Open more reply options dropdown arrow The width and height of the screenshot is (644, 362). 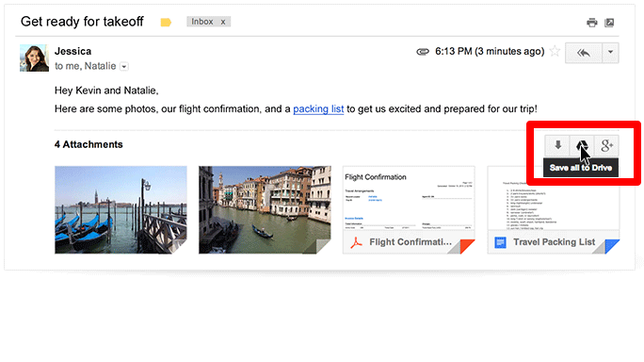pos(610,52)
